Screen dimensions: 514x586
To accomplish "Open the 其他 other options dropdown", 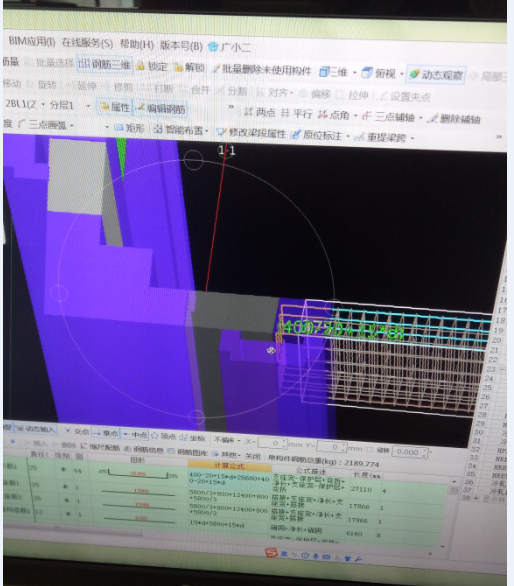I will coord(227,454).
